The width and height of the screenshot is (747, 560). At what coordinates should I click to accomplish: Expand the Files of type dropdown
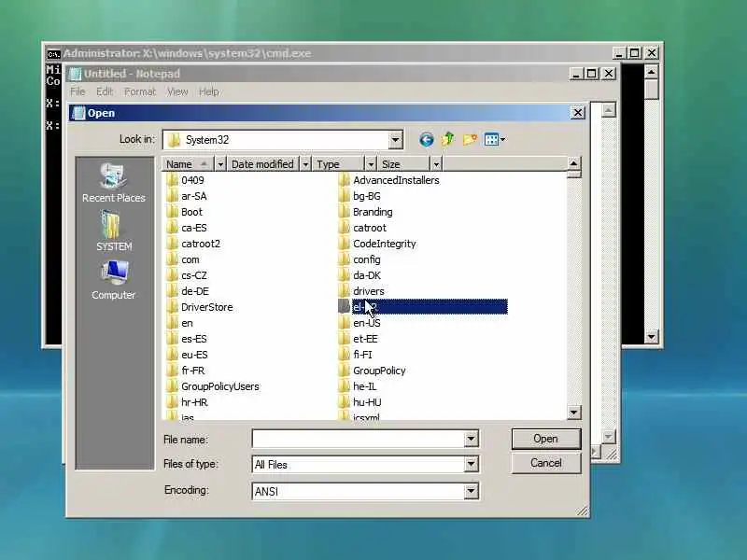471,464
